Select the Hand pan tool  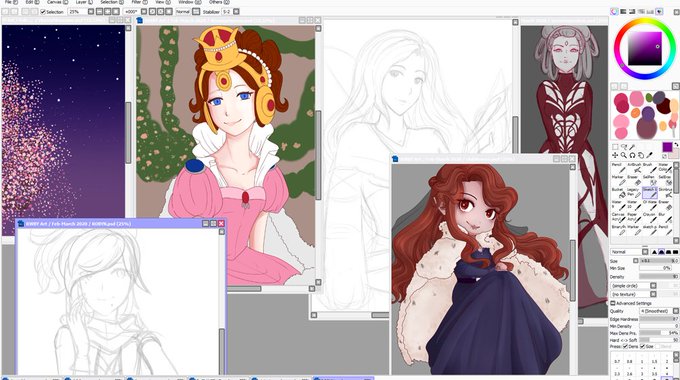641,155
